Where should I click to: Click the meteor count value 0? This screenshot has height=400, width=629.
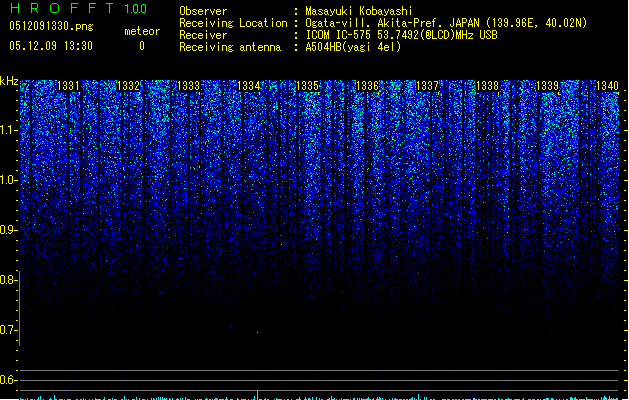click(x=142, y=46)
